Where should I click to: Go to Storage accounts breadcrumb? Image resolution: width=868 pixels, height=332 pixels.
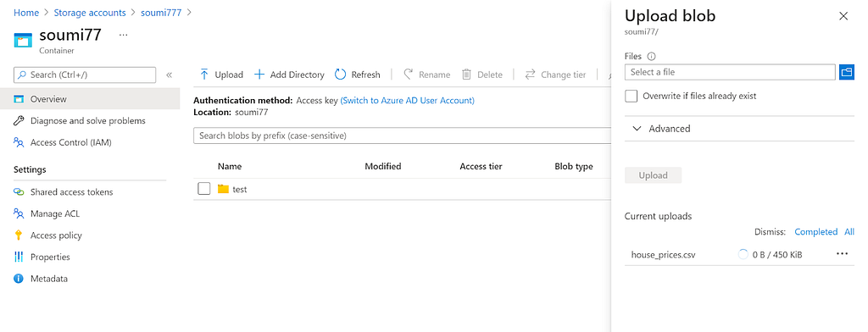(x=90, y=13)
